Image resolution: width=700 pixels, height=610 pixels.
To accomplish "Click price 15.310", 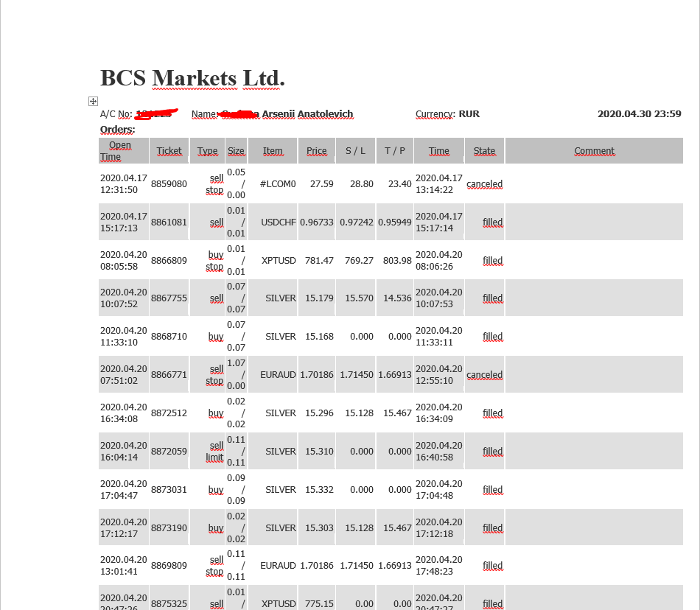I will pyautogui.click(x=319, y=452).
